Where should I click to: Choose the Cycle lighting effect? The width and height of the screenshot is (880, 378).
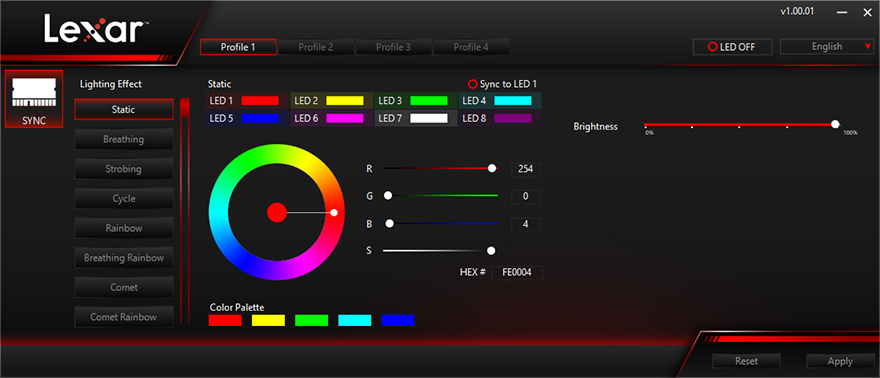coord(123,199)
